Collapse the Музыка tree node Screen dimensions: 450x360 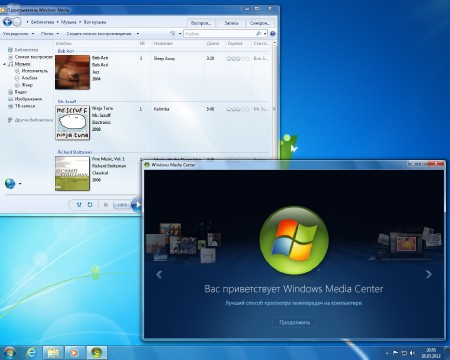5,64
